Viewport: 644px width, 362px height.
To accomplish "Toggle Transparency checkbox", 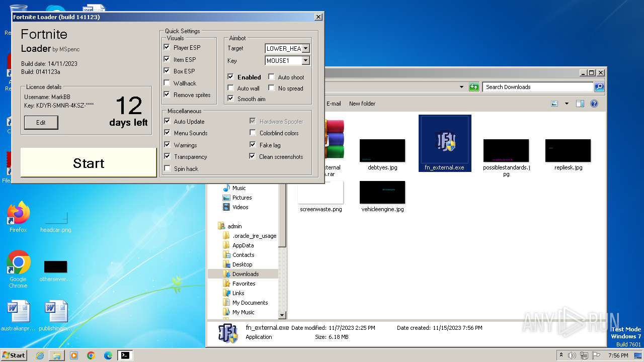I will point(167,156).
